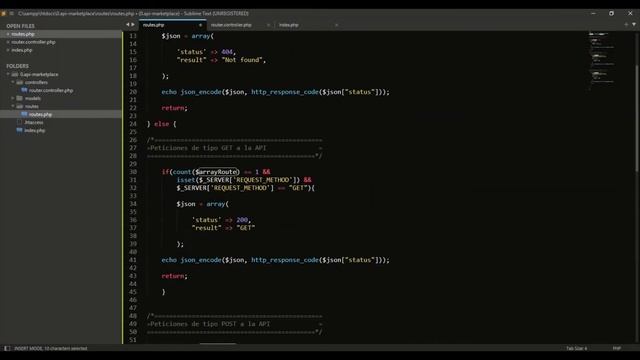Click the "GET" result string on line 37
This screenshot has height=360, width=640.
pyautogui.click(x=246, y=228)
